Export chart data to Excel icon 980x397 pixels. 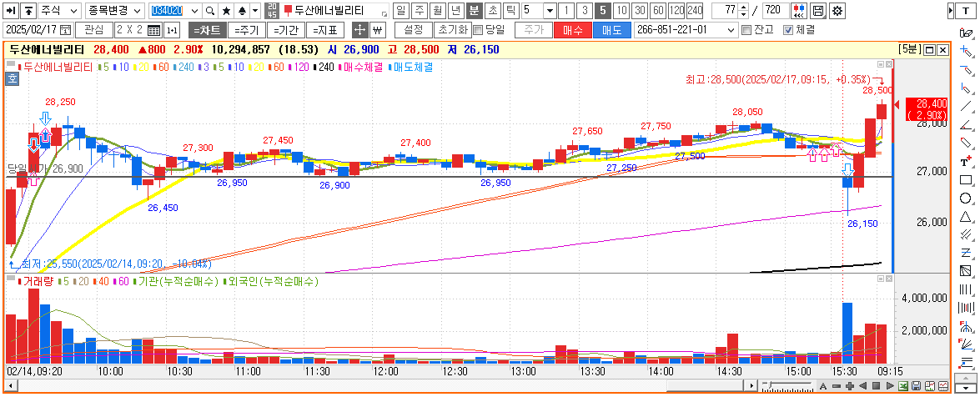pos(904,386)
